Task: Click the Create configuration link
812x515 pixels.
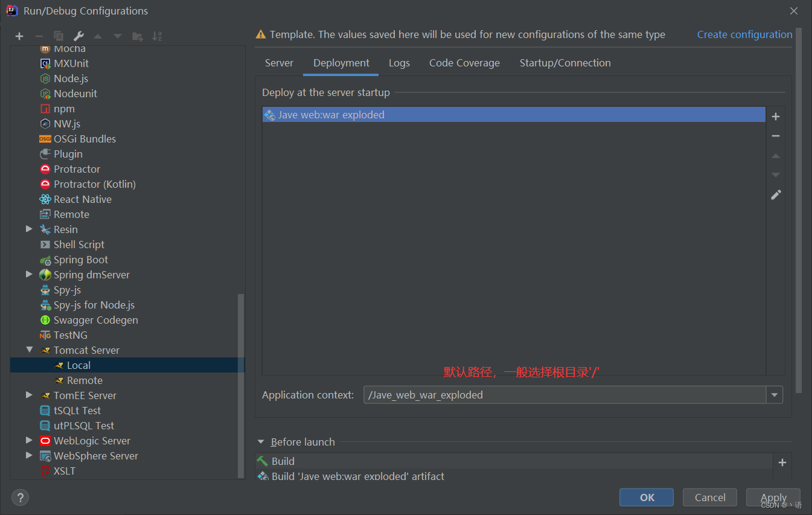Action: [744, 34]
